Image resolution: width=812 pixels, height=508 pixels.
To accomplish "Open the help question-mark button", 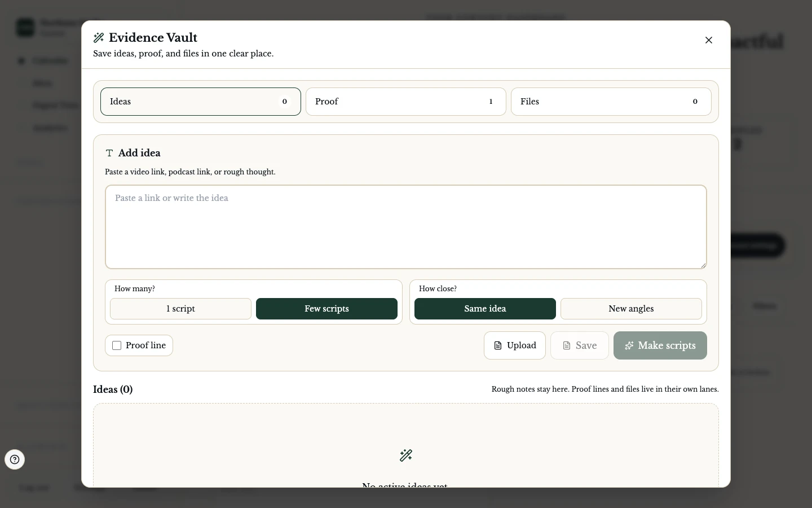I will point(15,459).
